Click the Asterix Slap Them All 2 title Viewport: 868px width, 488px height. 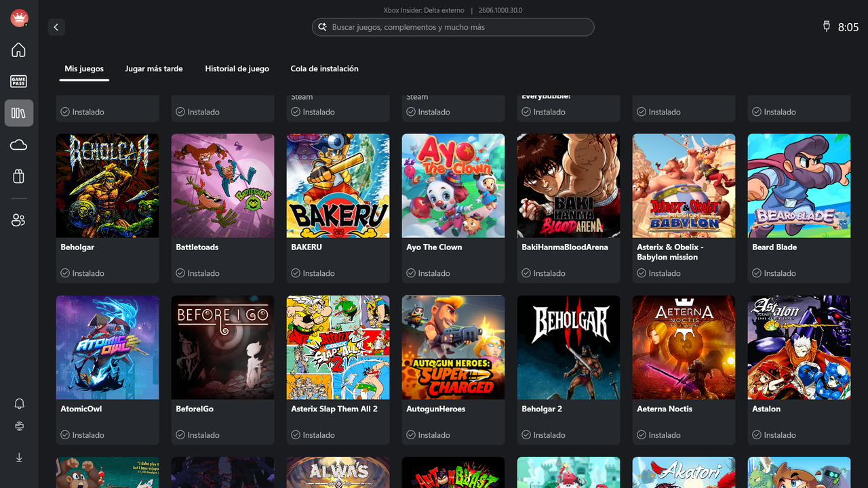coord(334,409)
